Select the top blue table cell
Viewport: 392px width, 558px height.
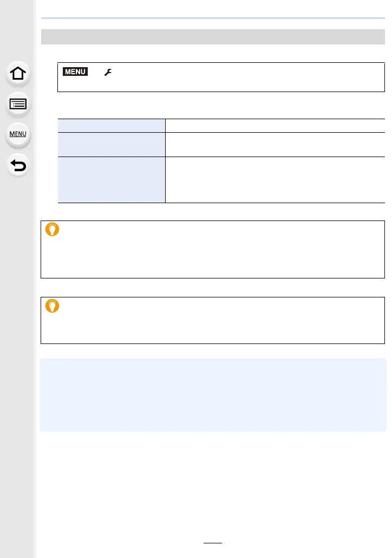click(x=112, y=125)
